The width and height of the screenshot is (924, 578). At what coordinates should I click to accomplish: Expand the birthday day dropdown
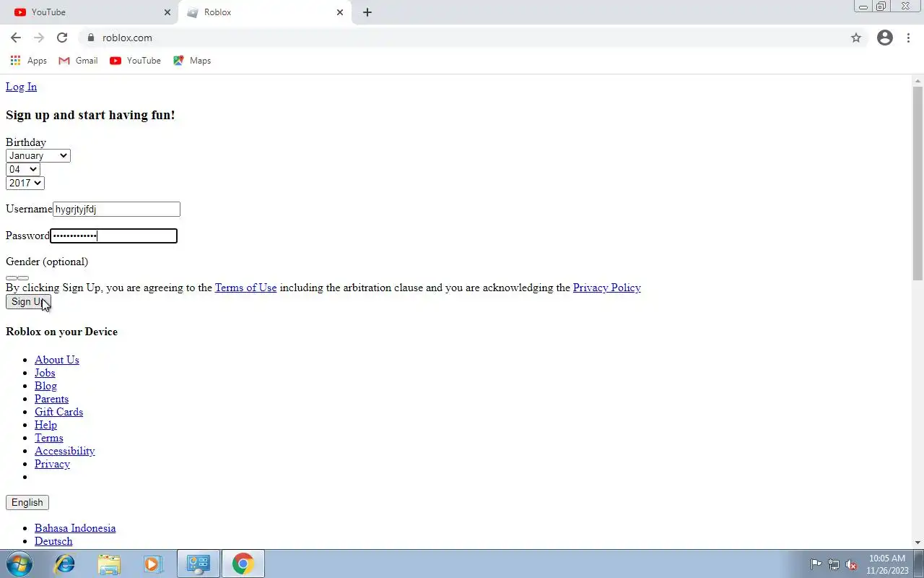(x=22, y=169)
